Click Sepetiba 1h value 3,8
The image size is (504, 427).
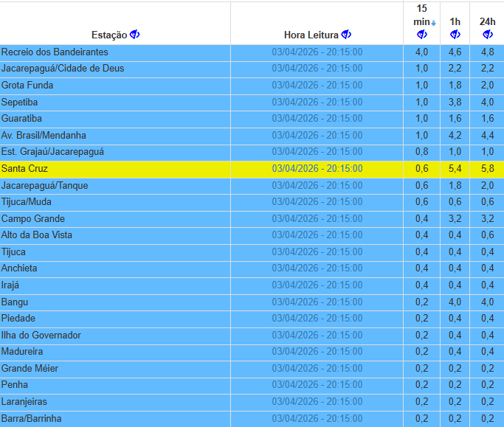[x=455, y=103]
